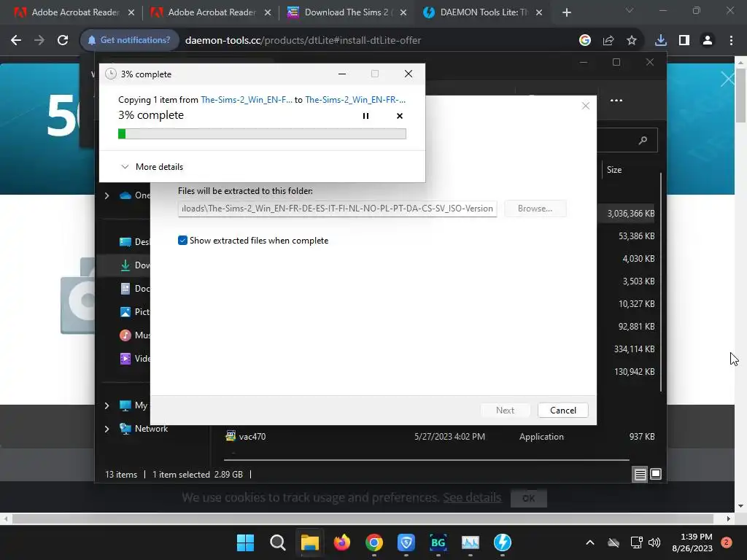Open the destination The-Sims-2_Win_EN-FR-... link

[x=355, y=99]
